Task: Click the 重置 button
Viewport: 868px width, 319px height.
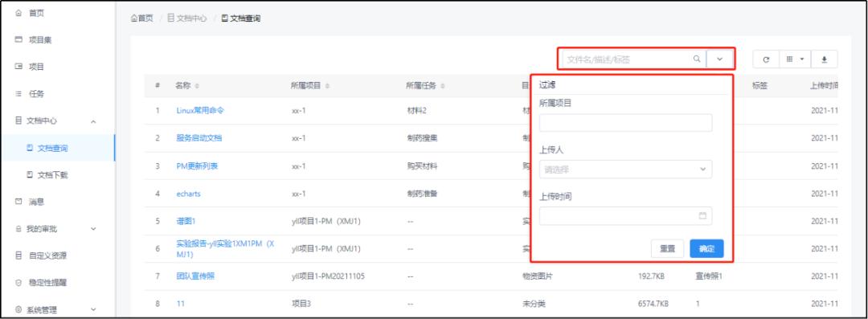Action: coord(668,248)
